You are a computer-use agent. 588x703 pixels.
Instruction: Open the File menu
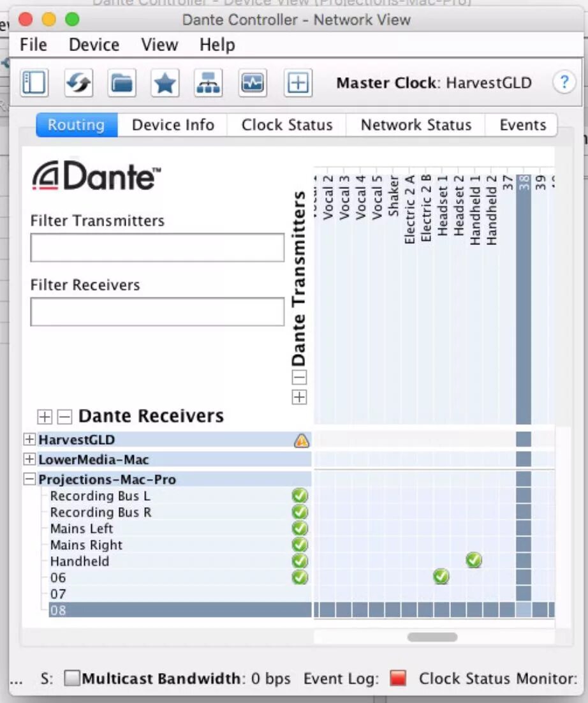coord(33,45)
